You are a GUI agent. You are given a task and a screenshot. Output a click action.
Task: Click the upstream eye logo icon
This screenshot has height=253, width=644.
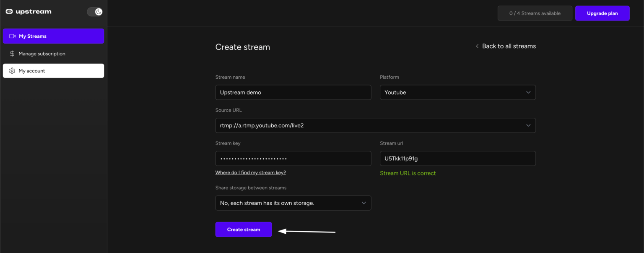tap(9, 11)
